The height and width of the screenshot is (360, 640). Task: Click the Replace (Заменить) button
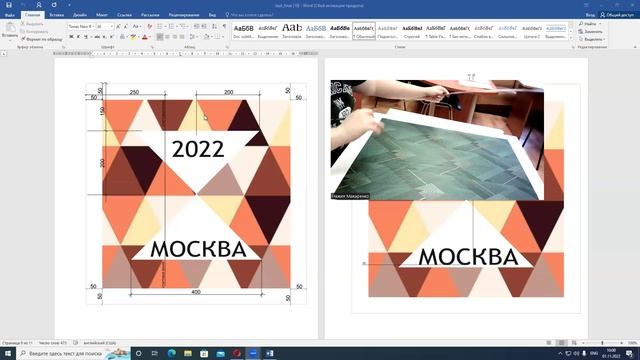pyautogui.click(x=590, y=31)
